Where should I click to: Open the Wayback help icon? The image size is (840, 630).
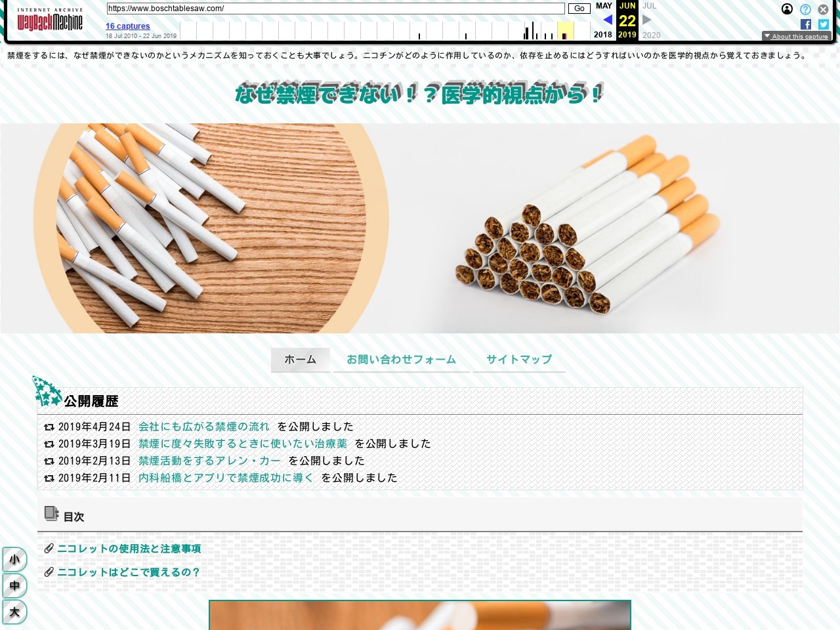805,9
